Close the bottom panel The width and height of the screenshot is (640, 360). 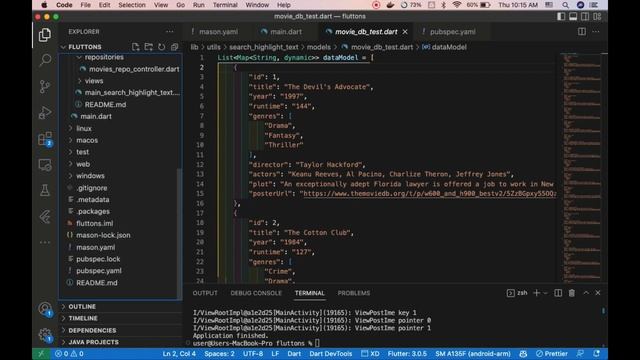click(598, 293)
